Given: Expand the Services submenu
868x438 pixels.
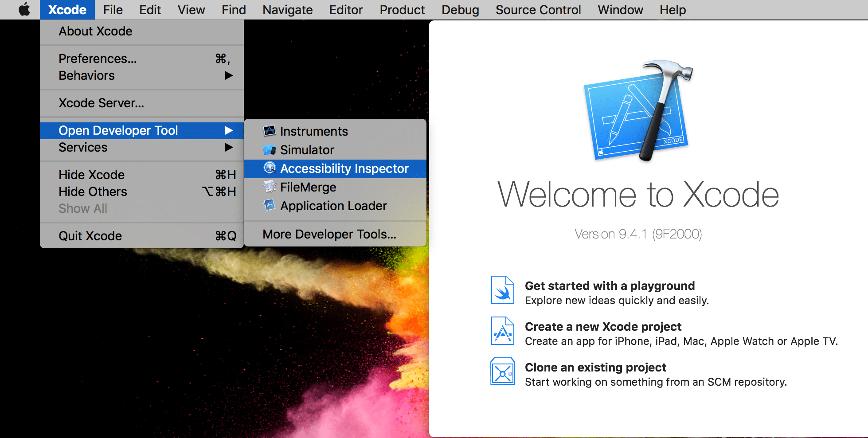Looking at the screenshot, I should tap(83, 147).
